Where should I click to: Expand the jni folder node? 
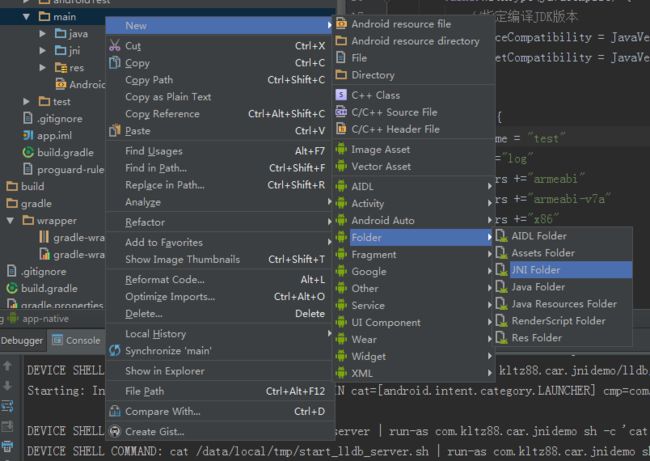(x=42, y=50)
